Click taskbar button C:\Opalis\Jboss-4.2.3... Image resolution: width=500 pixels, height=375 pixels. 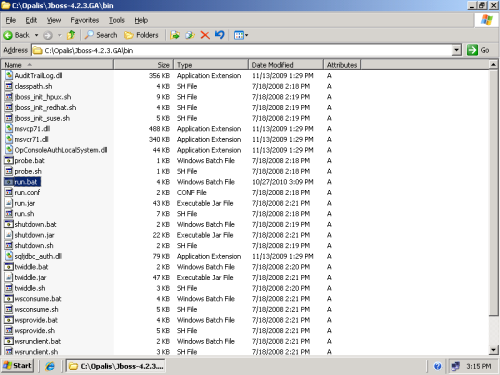[x=115, y=366]
